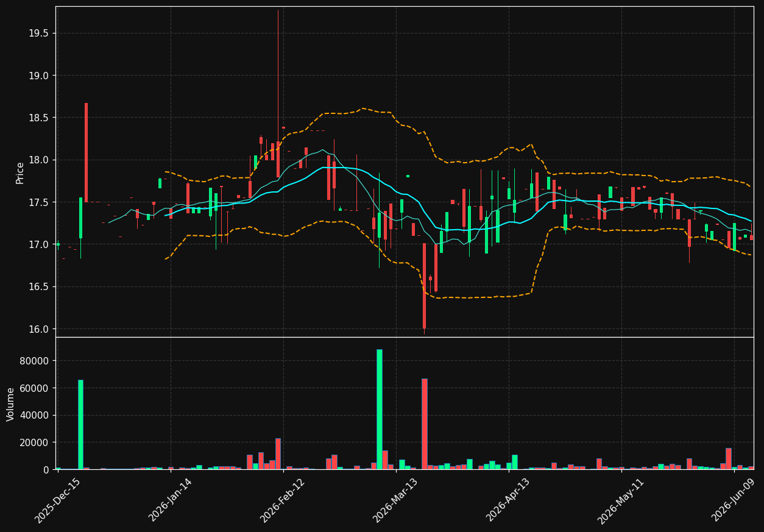Click the Price axis title
764x532 pixels.
(20, 172)
